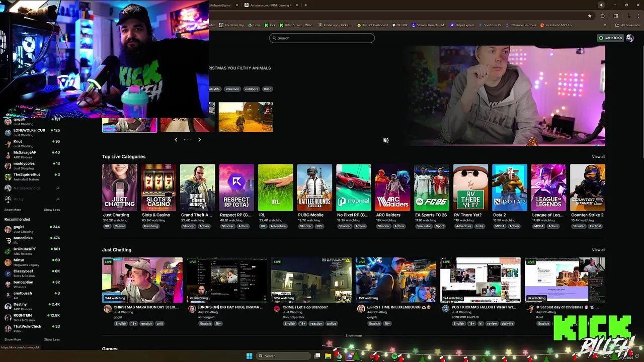
Task: Open ThatViolinChick channel in sidebar
Action: tap(32, 329)
